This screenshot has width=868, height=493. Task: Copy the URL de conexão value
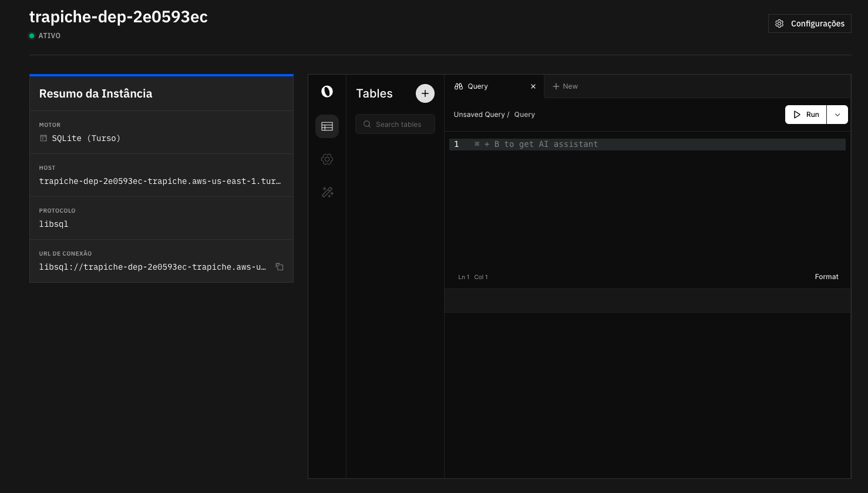click(x=280, y=267)
